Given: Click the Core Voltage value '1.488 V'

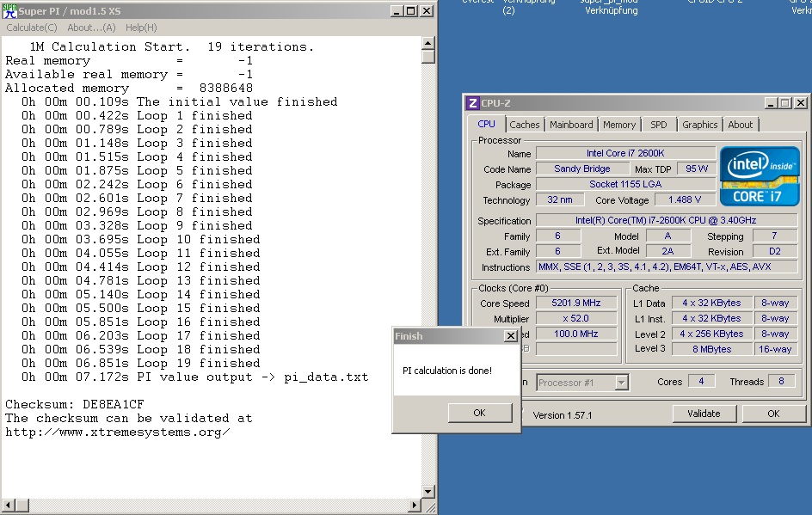Looking at the screenshot, I should point(685,199).
